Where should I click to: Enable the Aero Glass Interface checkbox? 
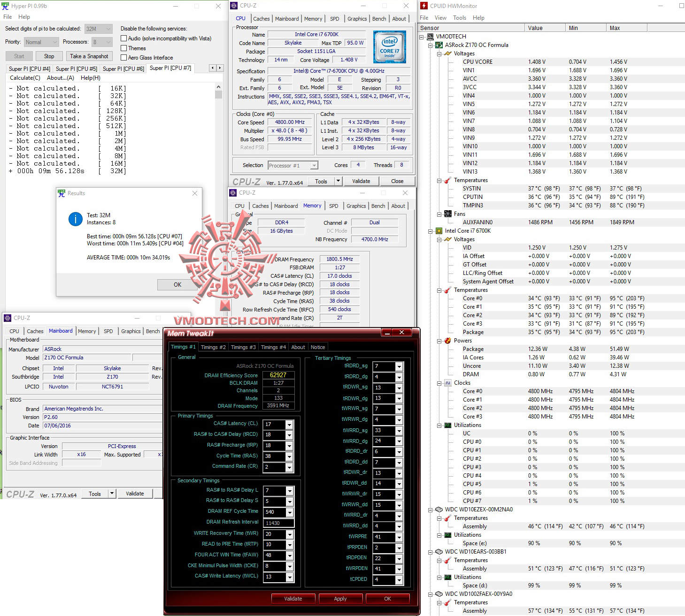point(124,57)
